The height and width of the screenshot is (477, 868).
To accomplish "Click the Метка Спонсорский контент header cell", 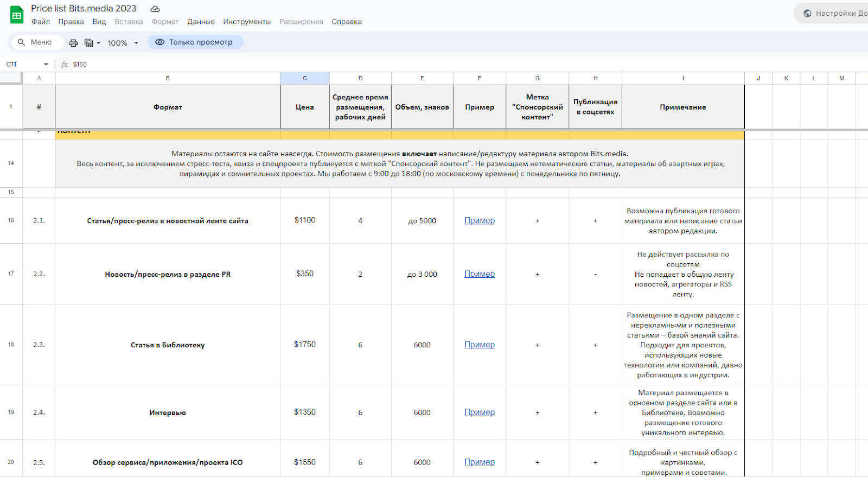I will coord(537,107).
